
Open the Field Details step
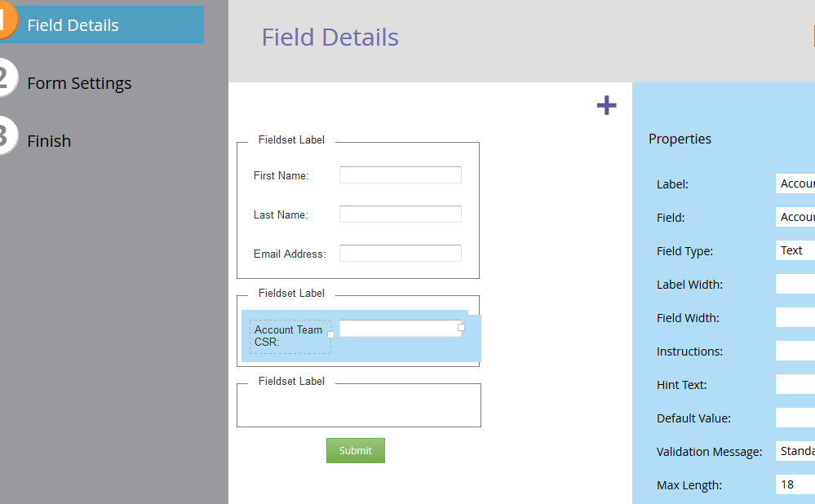tap(73, 25)
